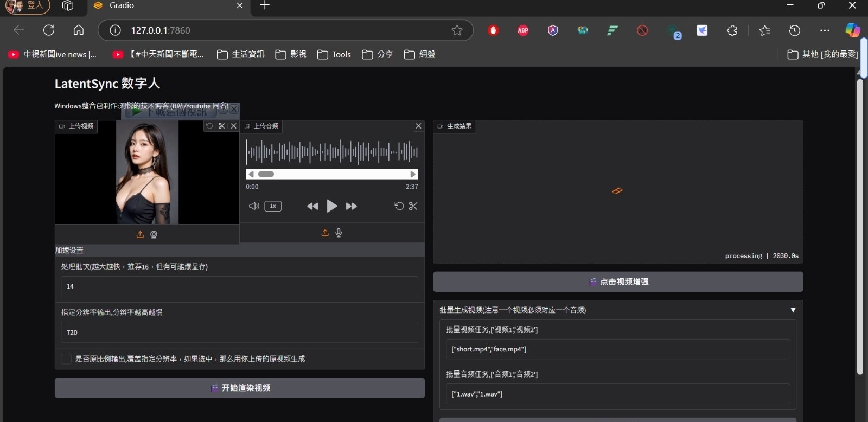Click the microphone record icon under audio
This screenshot has height=422, width=868.
[339, 233]
